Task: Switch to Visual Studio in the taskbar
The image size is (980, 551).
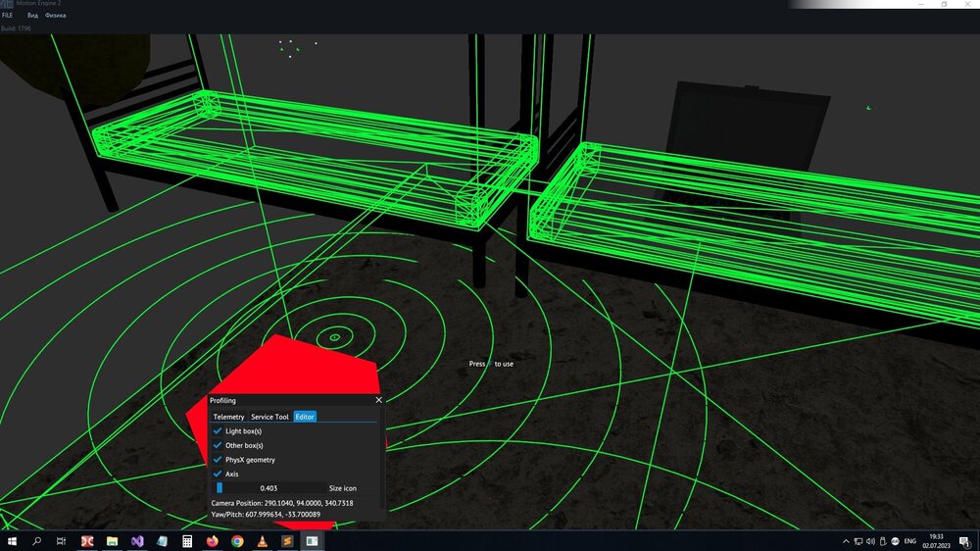Action: tap(137, 541)
